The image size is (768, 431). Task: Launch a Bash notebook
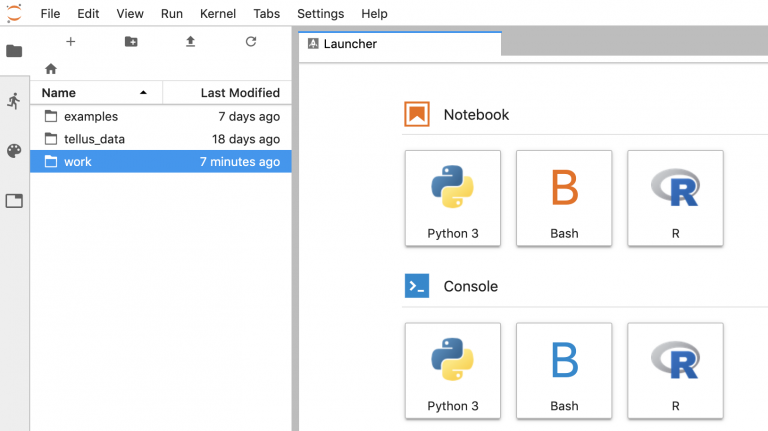pos(564,198)
